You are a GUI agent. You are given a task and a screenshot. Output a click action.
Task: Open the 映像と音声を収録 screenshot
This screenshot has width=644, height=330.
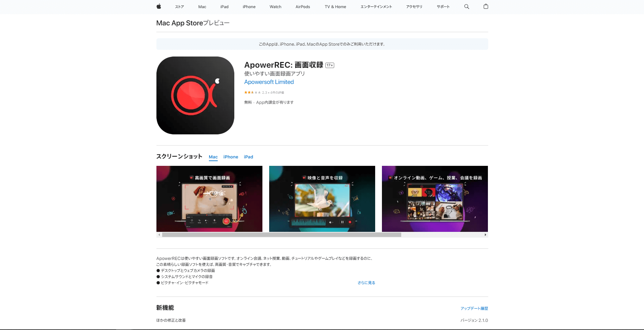coord(322,199)
